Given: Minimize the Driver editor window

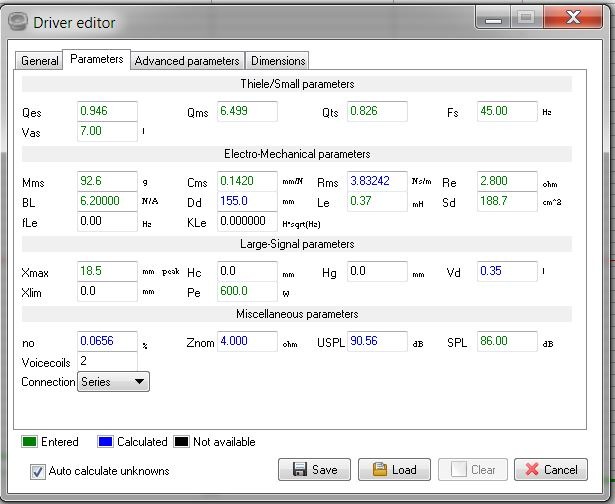Looking at the screenshot, I should 493,18.
